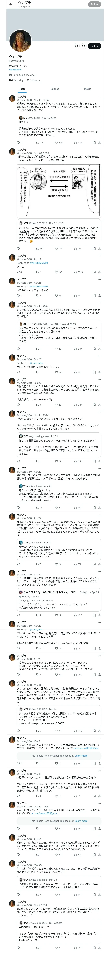Like the アーニャ post with 136 likes
110x980 pixels.
(56, 272)
